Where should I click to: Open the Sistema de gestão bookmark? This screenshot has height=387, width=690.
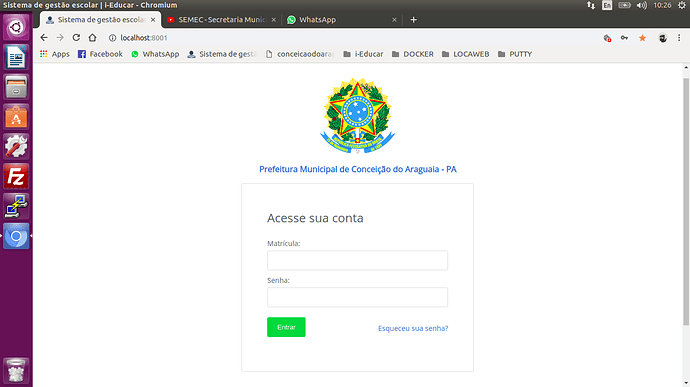pyautogui.click(x=222, y=54)
